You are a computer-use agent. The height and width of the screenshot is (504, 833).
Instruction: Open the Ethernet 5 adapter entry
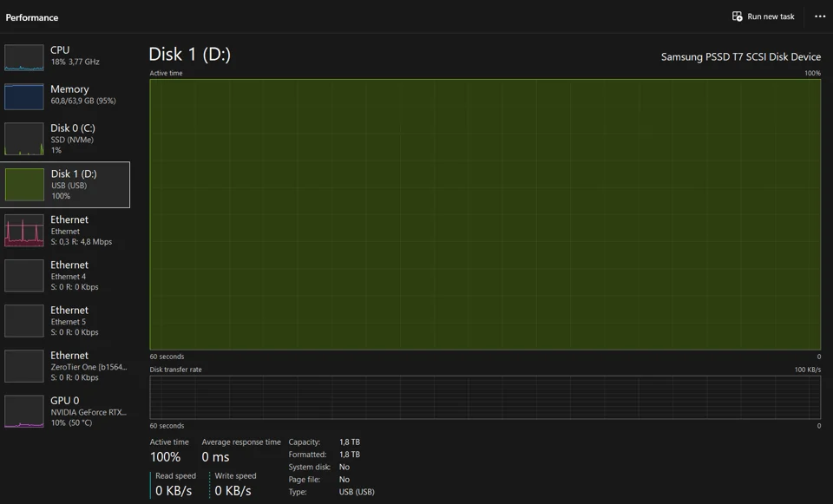click(65, 320)
